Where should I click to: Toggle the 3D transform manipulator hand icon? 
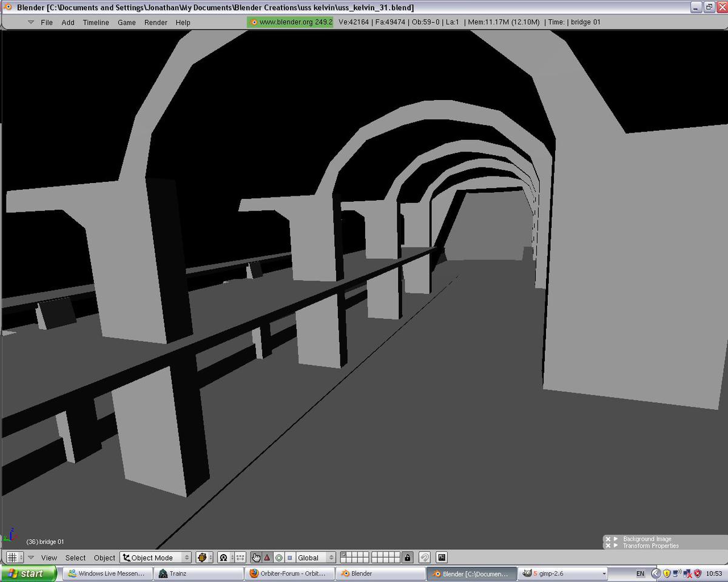coord(256,558)
